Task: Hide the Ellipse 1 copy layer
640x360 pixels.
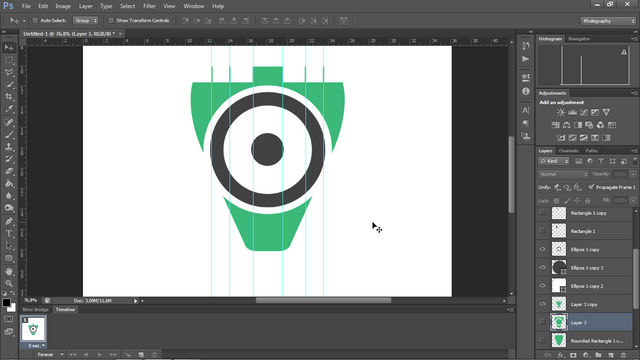Action: (x=542, y=249)
